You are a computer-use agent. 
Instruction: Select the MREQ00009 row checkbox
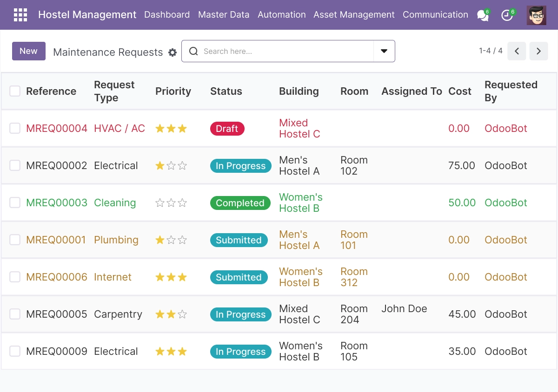pos(15,351)
